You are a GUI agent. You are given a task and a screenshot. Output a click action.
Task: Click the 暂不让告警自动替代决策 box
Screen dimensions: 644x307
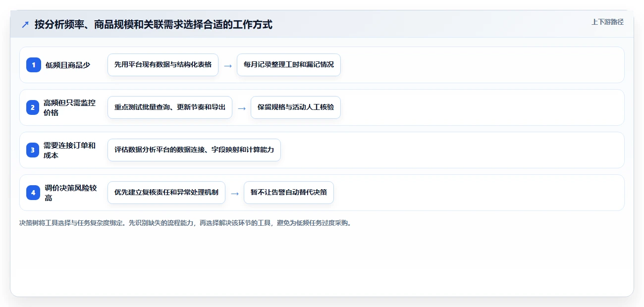289,193
